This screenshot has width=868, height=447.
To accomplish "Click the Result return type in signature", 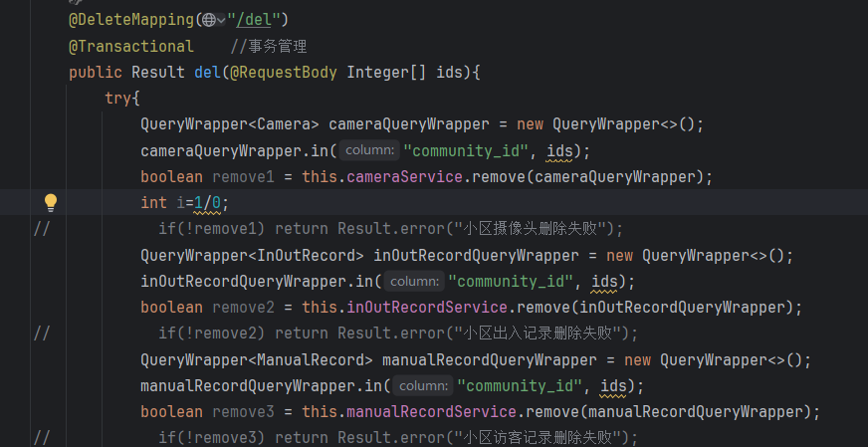I will [158, 72].
